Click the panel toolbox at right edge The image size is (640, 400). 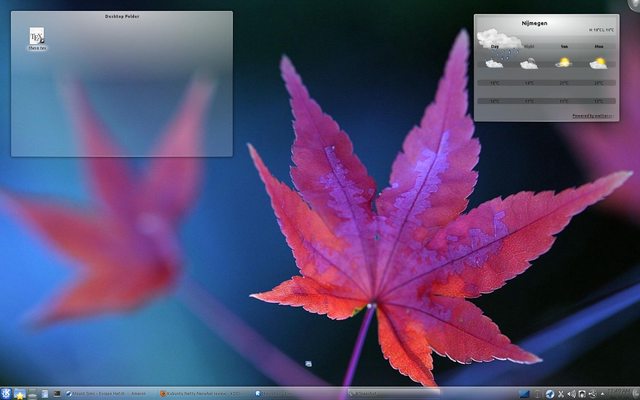pos(636,394)
